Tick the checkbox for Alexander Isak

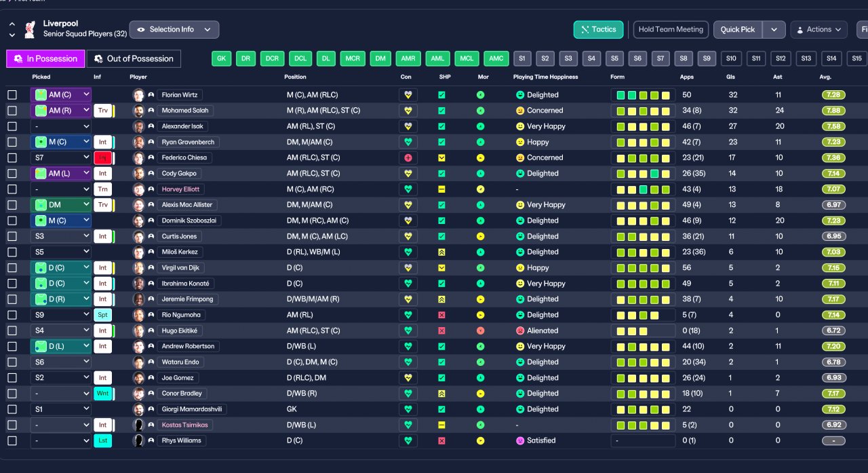(x=12, y=126)
